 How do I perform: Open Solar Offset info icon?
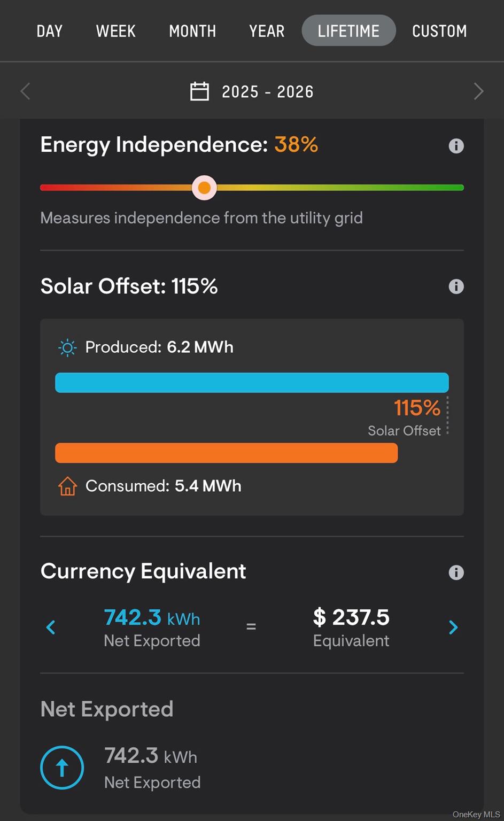[x=456, y=286]
